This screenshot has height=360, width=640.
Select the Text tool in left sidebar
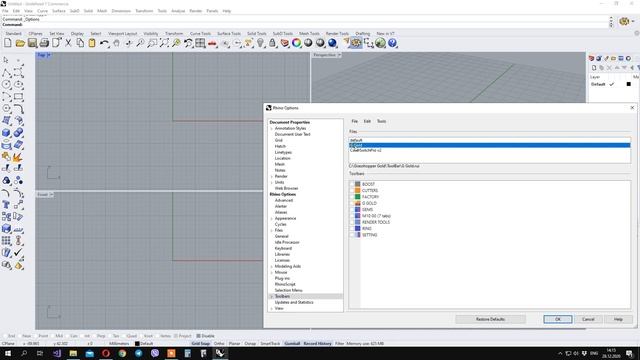7,204
